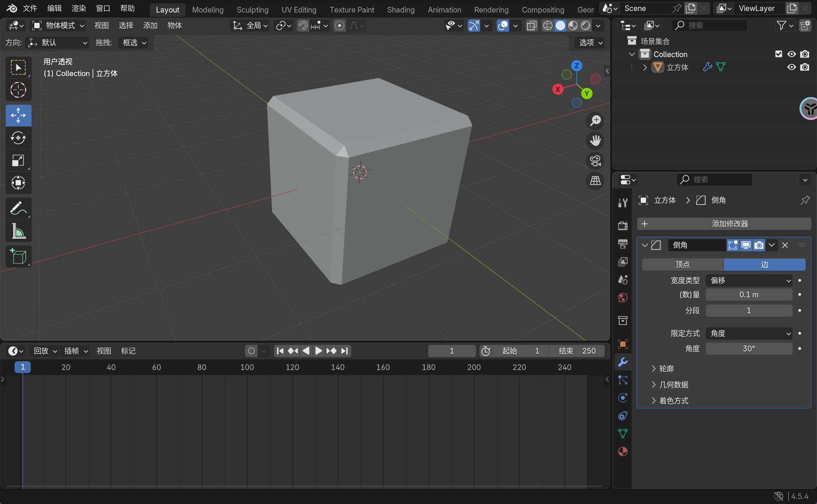Uncheck Collection exclude checkbox

click(x=779, y=54)
